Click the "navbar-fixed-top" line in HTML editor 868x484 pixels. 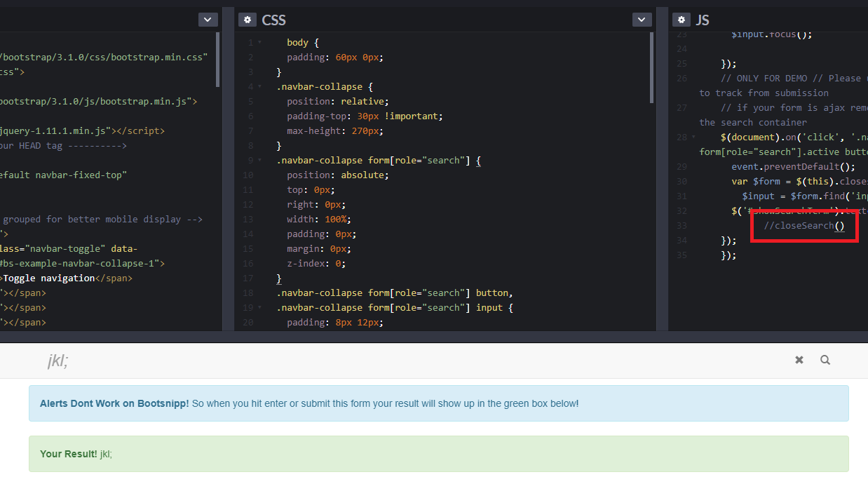(63, 175)
